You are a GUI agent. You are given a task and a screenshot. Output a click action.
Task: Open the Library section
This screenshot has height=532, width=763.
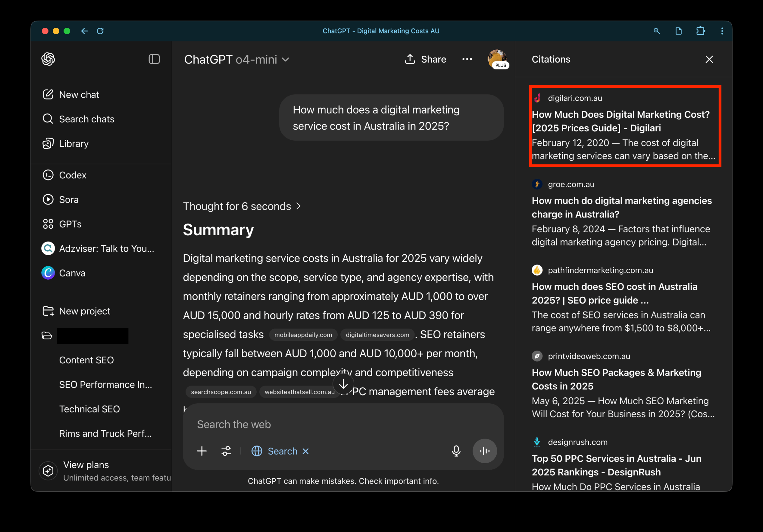66,144
